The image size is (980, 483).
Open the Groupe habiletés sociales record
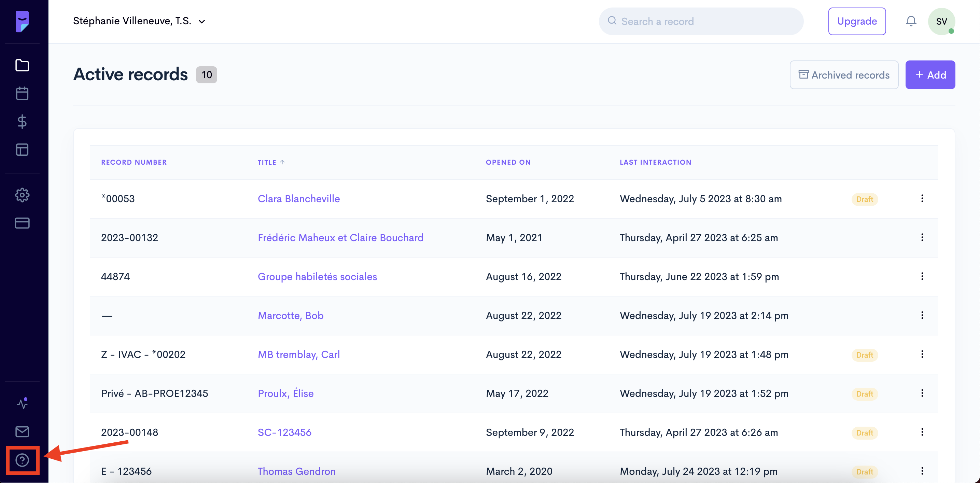pyautogui.click(x=317, y=276)
